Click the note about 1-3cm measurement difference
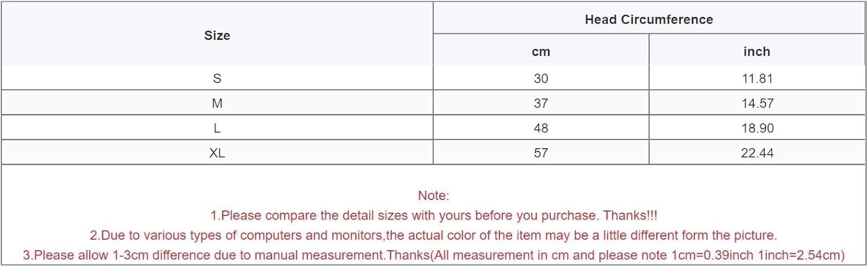Viewport: 868px width, 267px height. pos(433,255)
